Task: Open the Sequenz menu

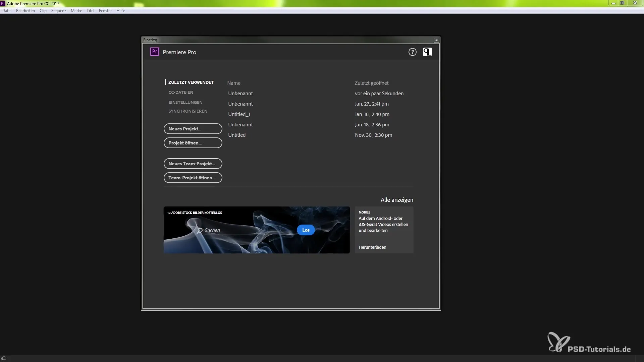Action: [59, 11]
